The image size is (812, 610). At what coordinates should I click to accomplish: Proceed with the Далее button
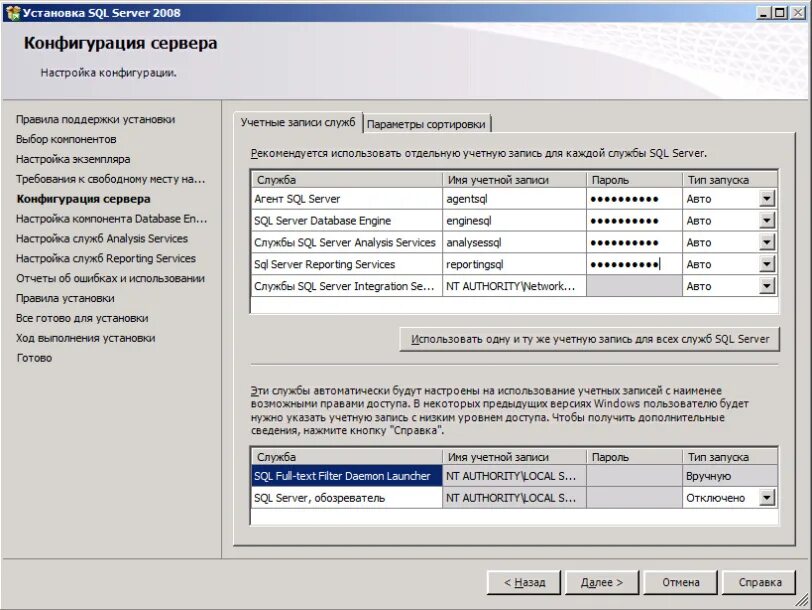tap(602, 583)
